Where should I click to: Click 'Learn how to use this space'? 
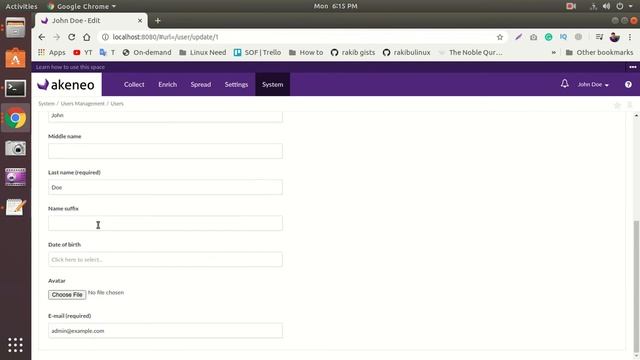coord(70,67)
